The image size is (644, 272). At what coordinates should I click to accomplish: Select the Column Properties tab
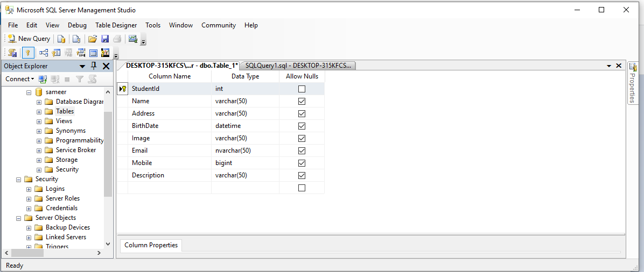coord(151,245)
